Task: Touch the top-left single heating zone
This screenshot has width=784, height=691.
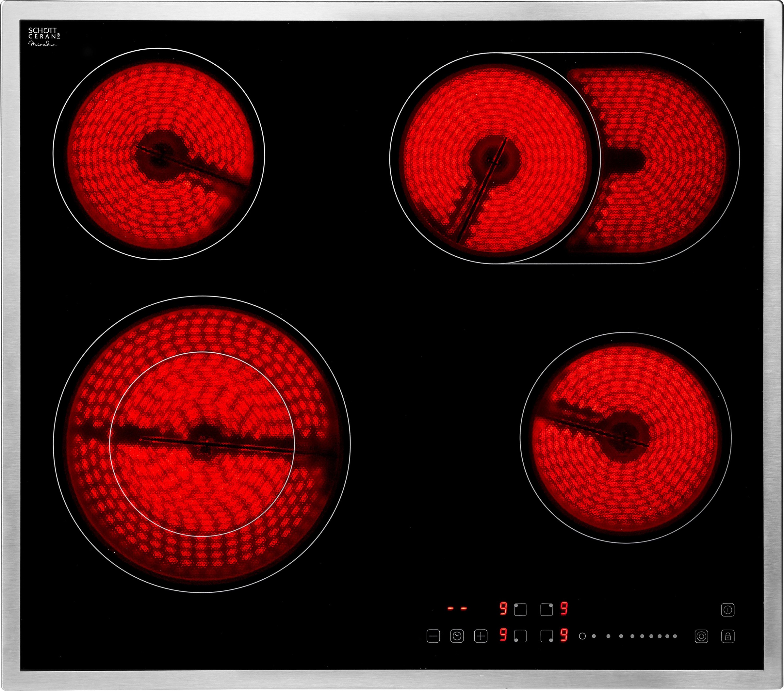Action: pos(158,154)
